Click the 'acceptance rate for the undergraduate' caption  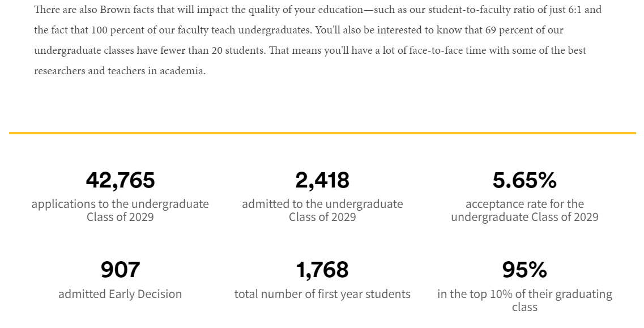pos(524,210)
